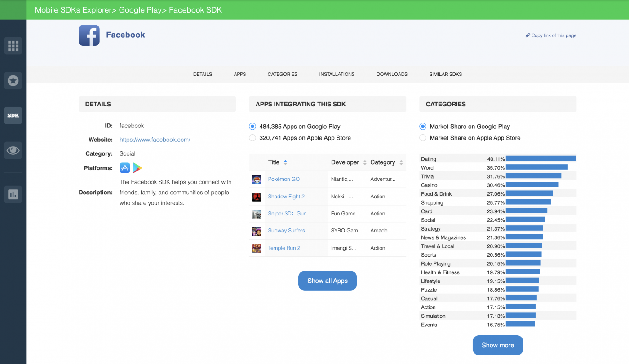
Task: Open the facebook.com website link
Action: pos(155,140)
